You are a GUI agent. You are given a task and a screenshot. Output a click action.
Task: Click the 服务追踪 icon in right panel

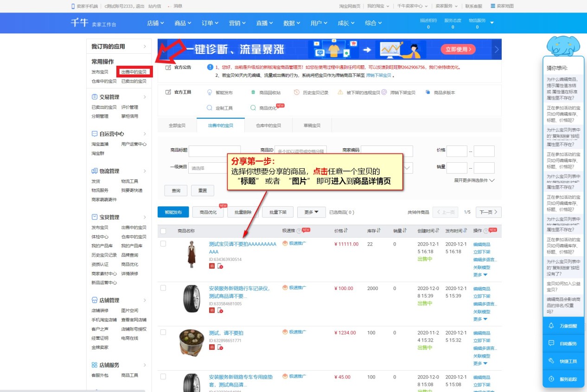tap(551, 379)
